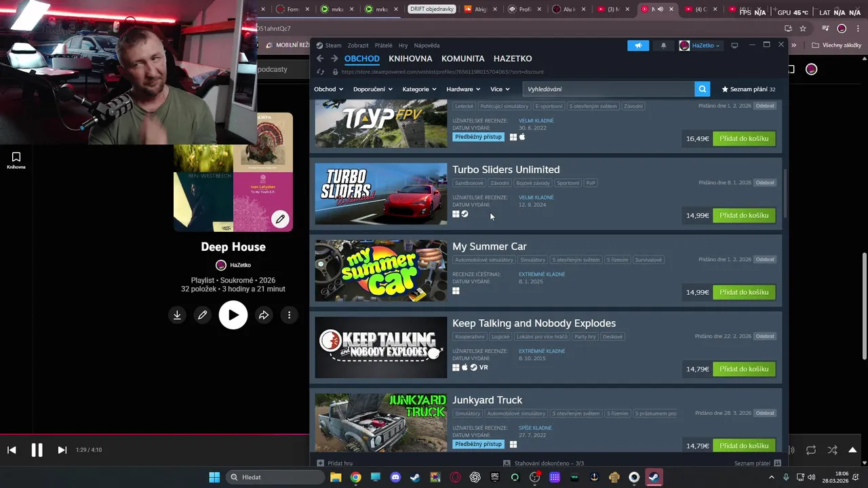Open Přidat hru at Steam bottom
Image resolution: width=868 pixels, height=488 pixels.
(335, 464)
